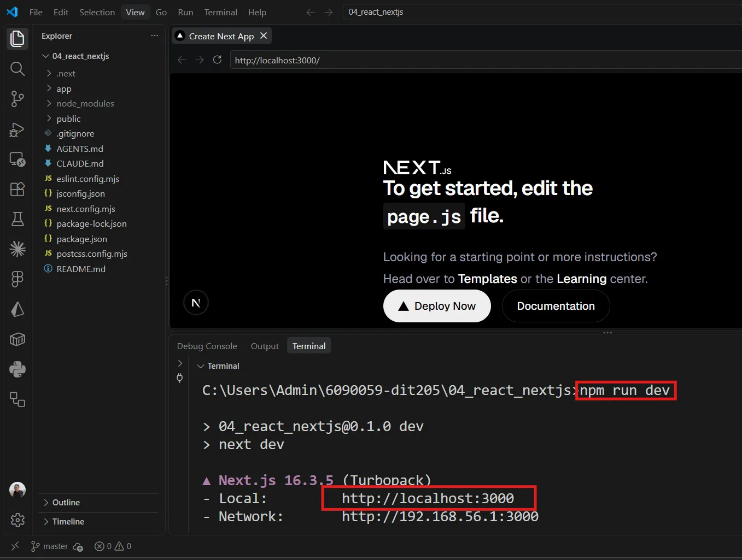Open the Run and Debug view
This screenshot has width=742, height=560.
[17, 129]
